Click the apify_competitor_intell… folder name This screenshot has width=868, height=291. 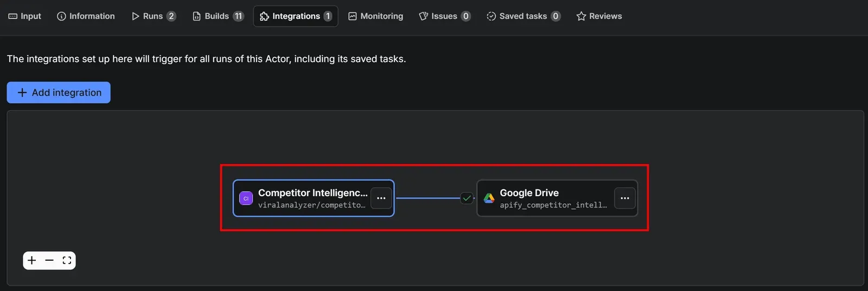pyautogui.click(x=553, y=205)
